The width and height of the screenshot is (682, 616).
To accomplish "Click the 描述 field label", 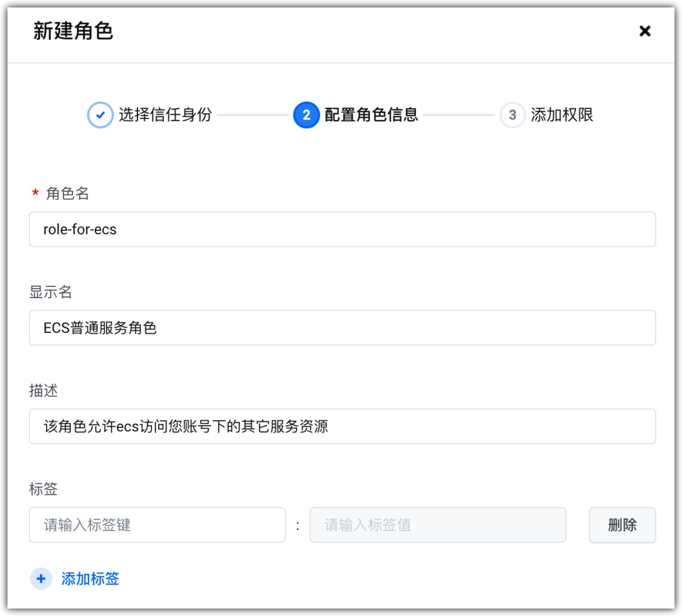I will [43, 391].
